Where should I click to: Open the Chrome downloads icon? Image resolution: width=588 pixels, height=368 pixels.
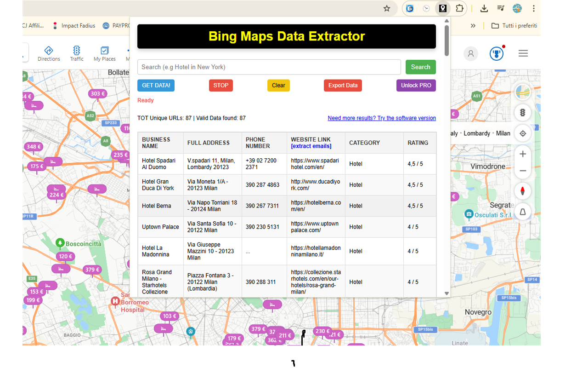point(484,8)
